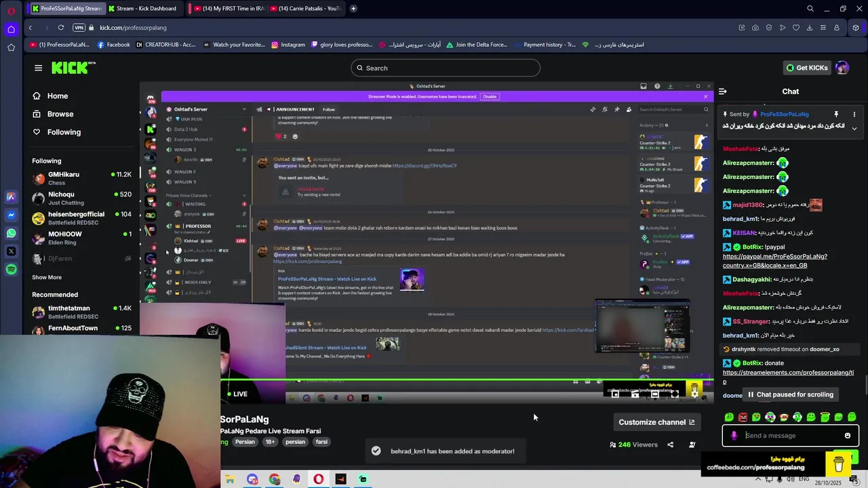
Task: Show hidden icons in the system tray
Action: pyautogui.click(x=758, y=479)
